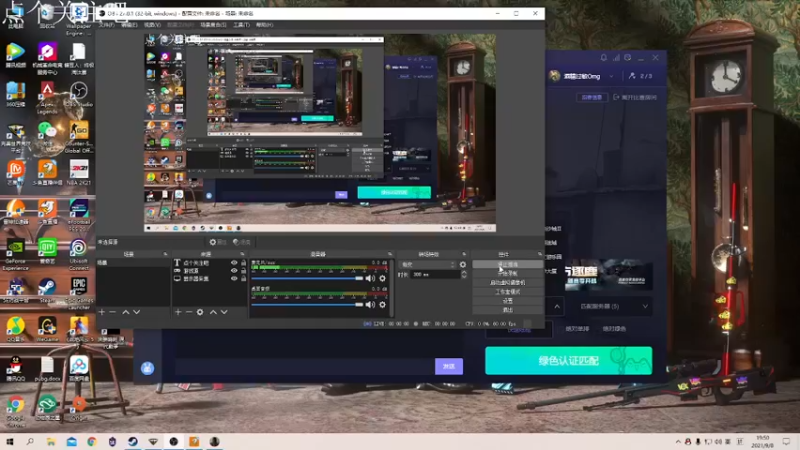
Task: Open Wallpaper Engine desktop shortcut
Action: (79, 20)
